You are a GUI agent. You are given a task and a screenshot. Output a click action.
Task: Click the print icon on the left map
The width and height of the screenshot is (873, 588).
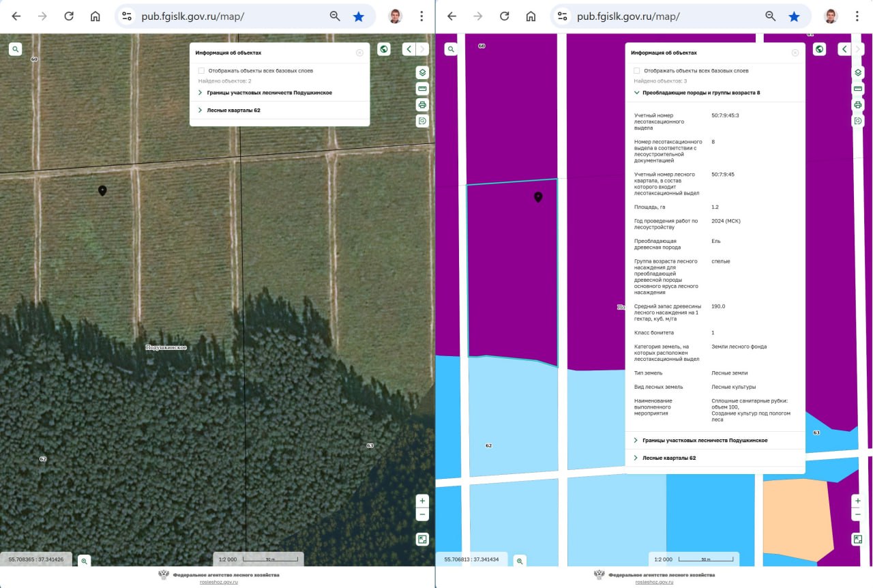click(422, 105)
